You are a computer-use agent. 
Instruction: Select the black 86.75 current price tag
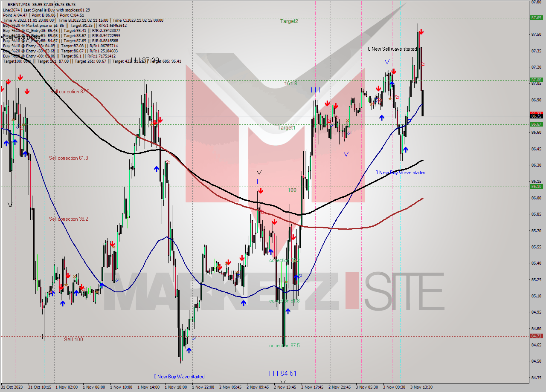536,116
